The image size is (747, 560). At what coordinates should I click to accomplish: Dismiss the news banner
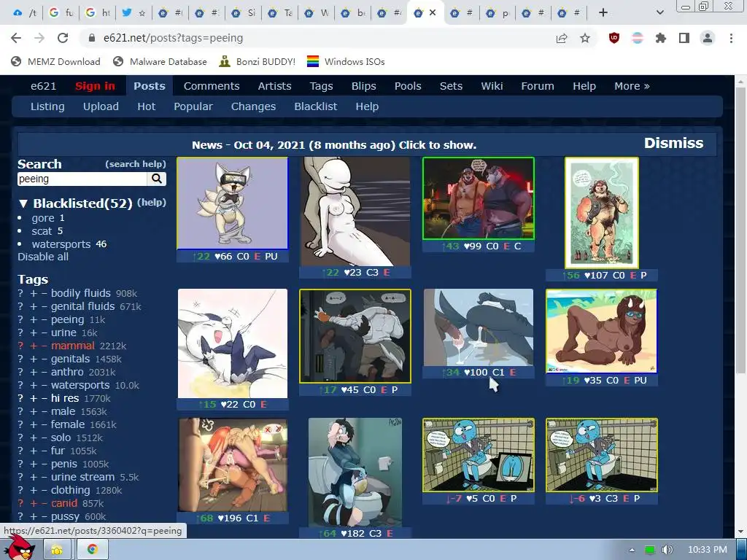pyautogui.click(x=673, y=143)
